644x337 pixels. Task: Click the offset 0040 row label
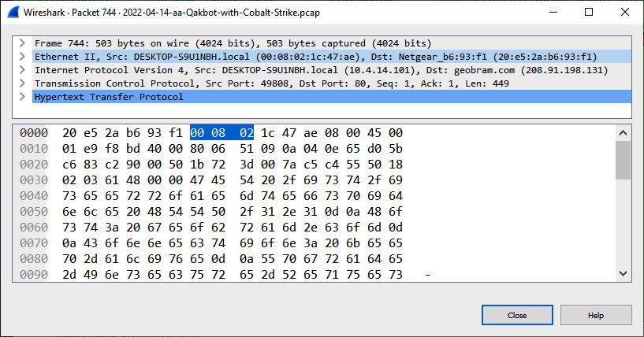pyautogui.click(x=34, y=196)
